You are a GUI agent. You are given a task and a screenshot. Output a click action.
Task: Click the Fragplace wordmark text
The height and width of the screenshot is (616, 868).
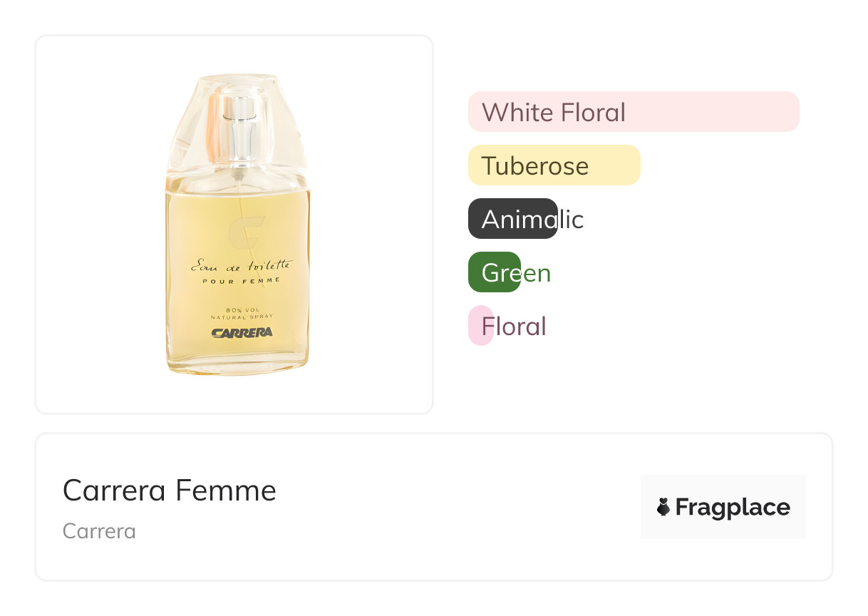click(x=733, y=507)
